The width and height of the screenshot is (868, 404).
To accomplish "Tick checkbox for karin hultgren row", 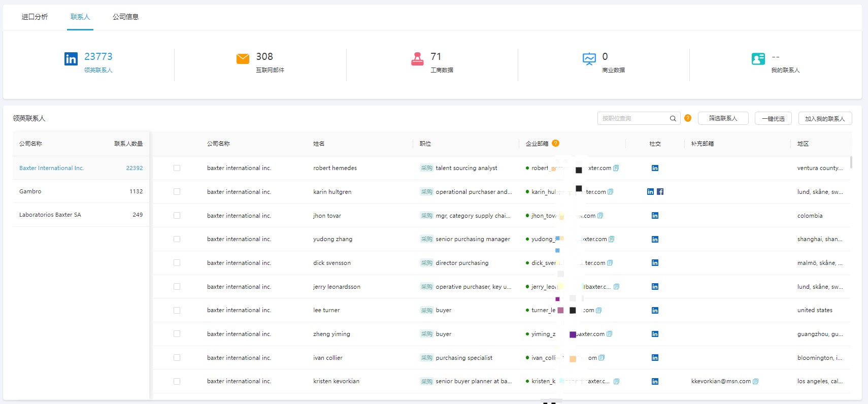I will coord(177,192).
